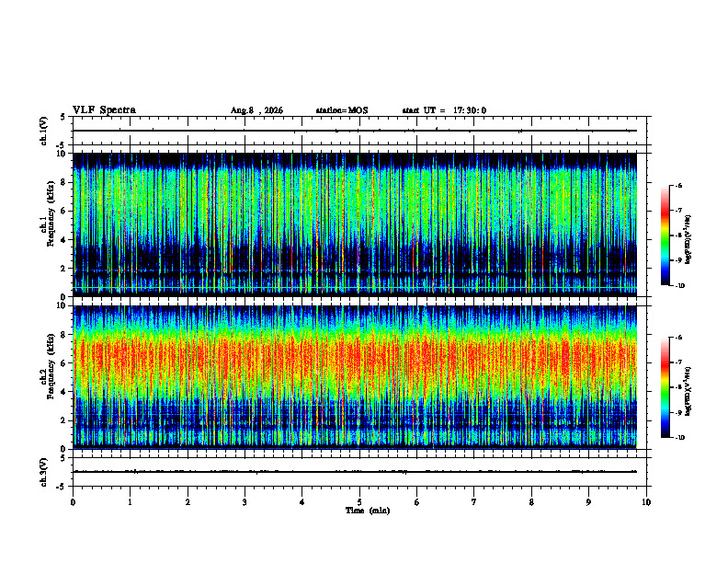
Task: Select the date text "Aug.8 , 2026"
Action: 256,110
